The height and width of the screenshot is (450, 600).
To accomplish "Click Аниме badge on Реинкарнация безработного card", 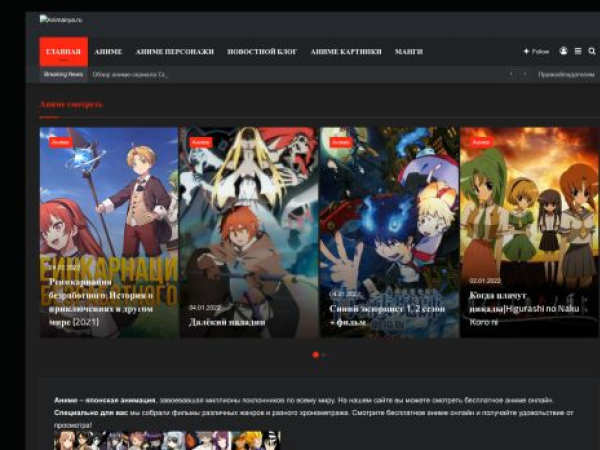I will point(60,142).
